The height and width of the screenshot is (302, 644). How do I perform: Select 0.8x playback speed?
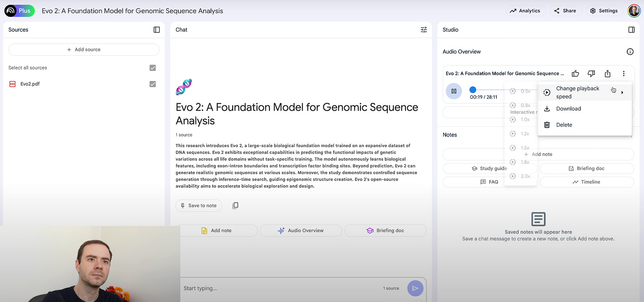pos(521,105)
